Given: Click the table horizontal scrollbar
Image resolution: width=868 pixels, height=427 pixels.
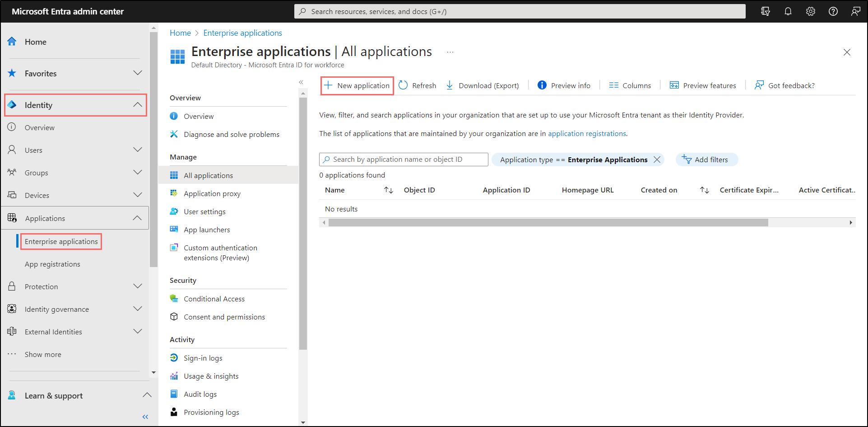Looking at the screenshot, I should [548, 222].
